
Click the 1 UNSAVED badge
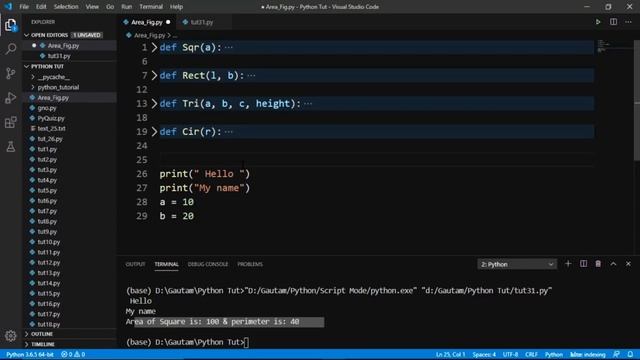87,35
